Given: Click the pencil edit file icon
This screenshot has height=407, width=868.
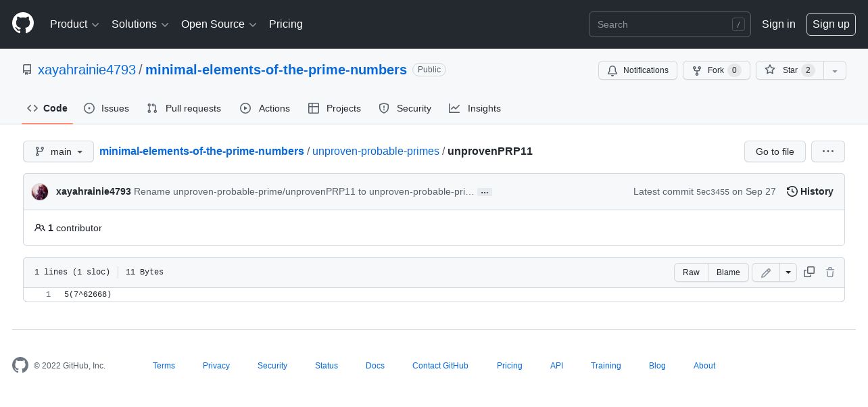Looking at the screenshot, I should 766,272.
